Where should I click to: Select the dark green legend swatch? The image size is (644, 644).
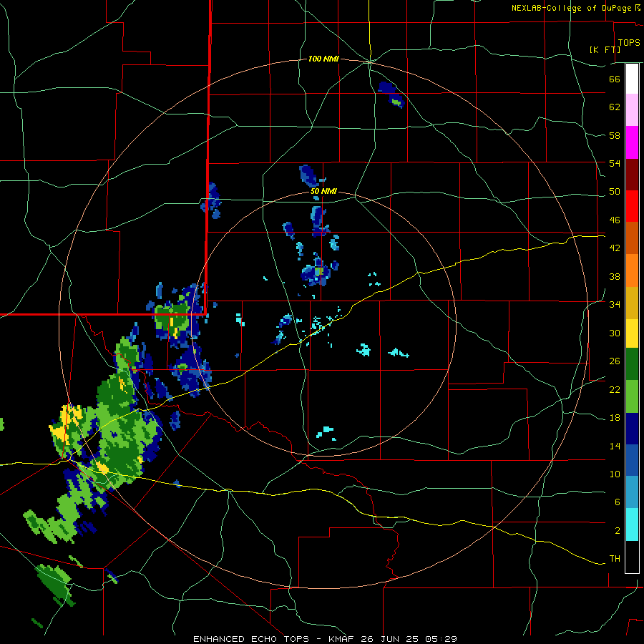click(632, 364)
